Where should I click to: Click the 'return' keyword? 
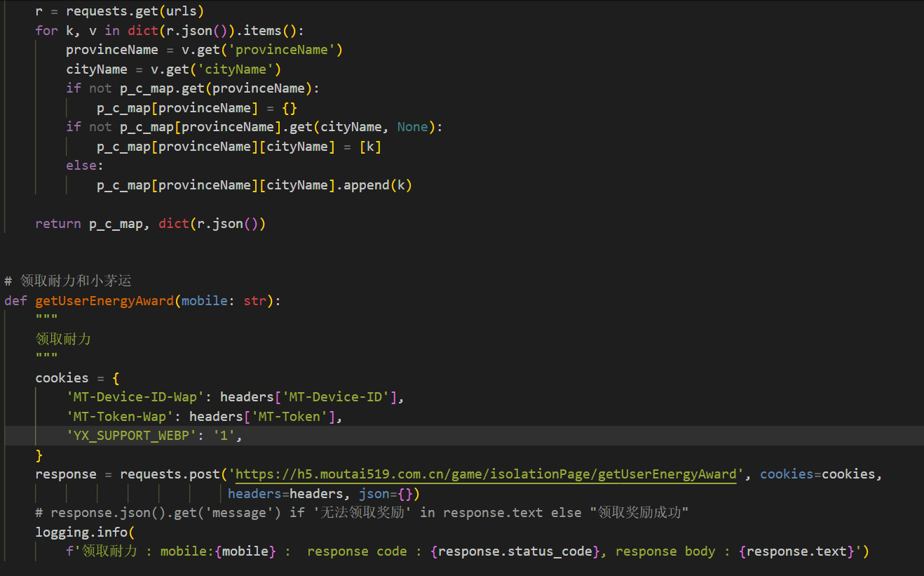point(58,224)
